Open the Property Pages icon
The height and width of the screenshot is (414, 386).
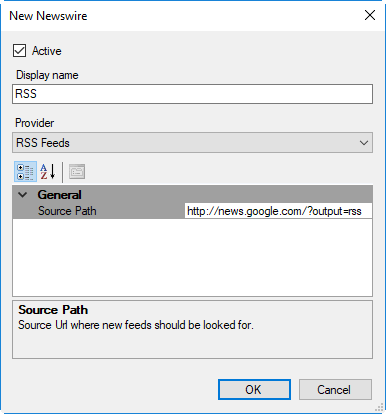77,172
